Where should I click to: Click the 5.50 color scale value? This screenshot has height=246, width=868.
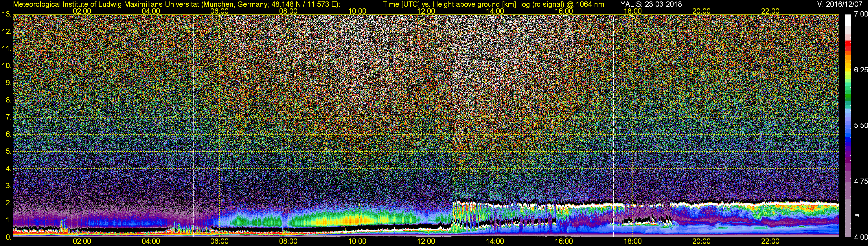coord(861,125)
